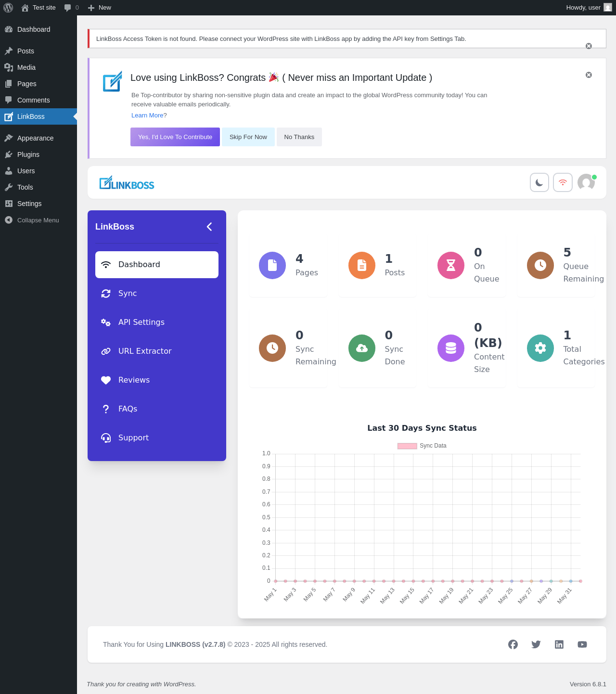
Task: Open Appearance admin menu
Action: 38,138
